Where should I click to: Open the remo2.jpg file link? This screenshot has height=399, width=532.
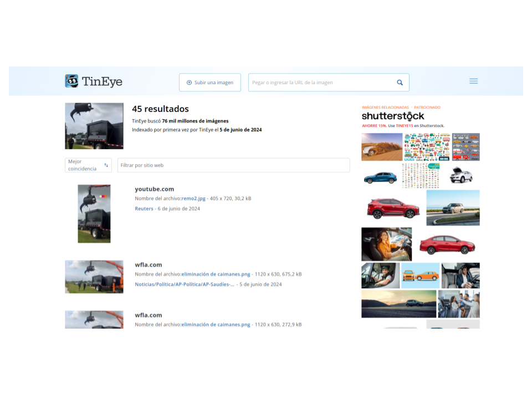point(193,198)
